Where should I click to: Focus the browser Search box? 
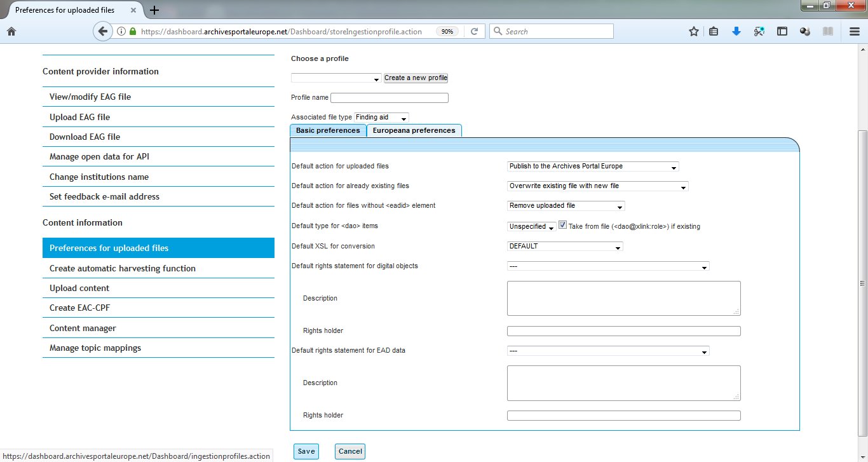point(551,31)
